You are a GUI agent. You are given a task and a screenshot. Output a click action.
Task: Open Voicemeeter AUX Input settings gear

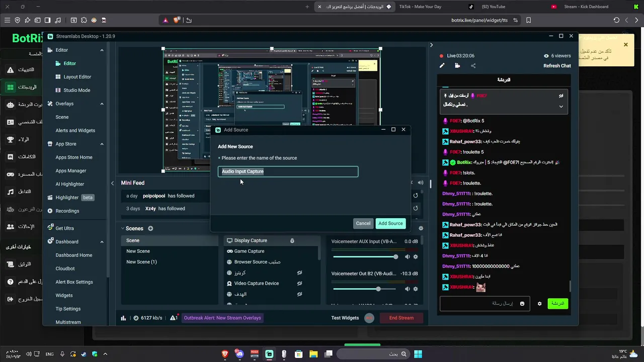416,257
